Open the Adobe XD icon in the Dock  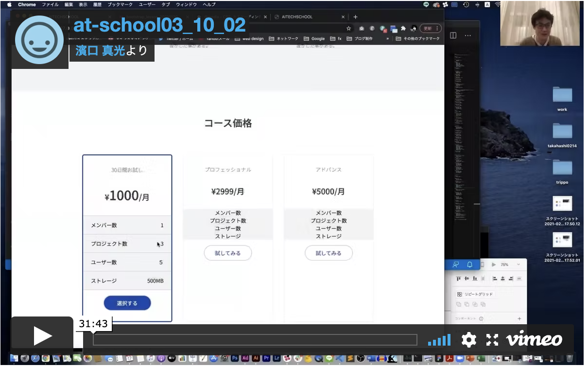click(x=245, y=359)
